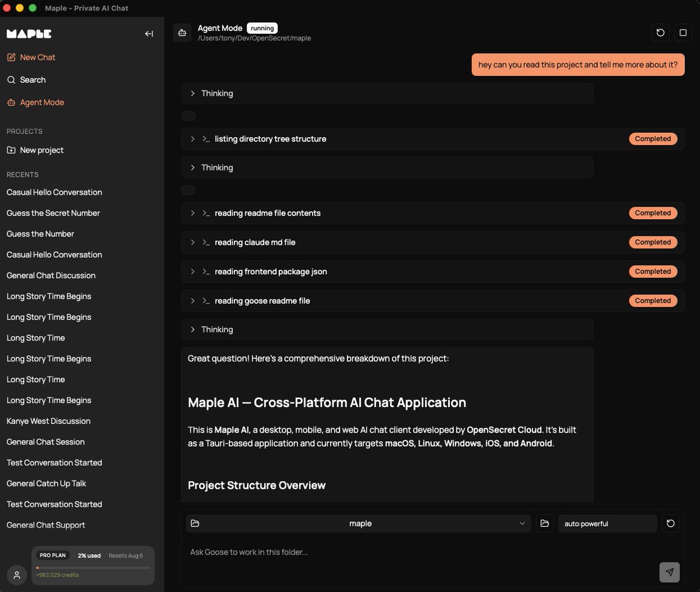This screenshot has width=700, height=592.
Task: Open General Chat Discussion chat
Action: tap(51, 275)
